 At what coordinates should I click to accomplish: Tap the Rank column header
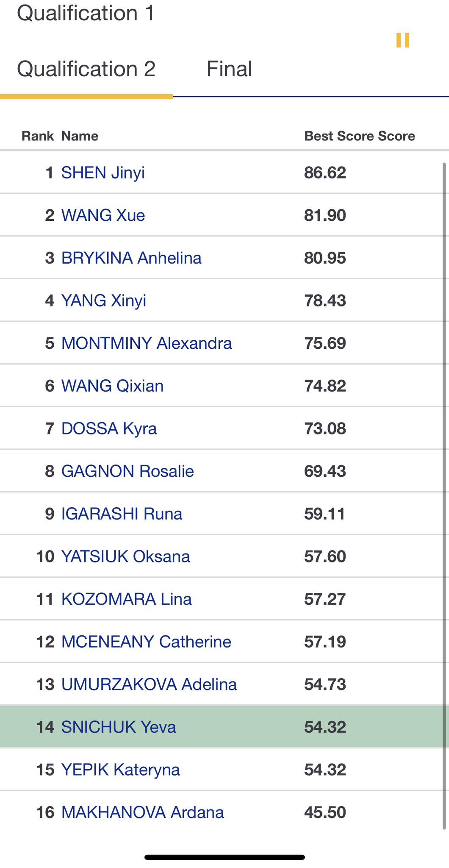click(38, 136)
